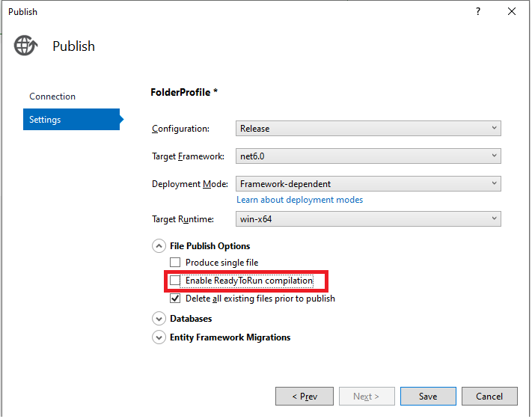Open Learn about deployment modes link
The image size is (532, 419).
[299, 200]
